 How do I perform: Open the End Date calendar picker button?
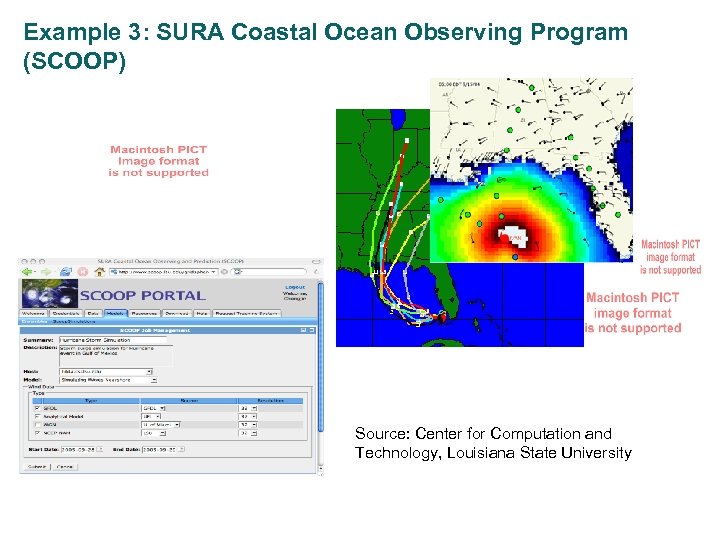182,450
